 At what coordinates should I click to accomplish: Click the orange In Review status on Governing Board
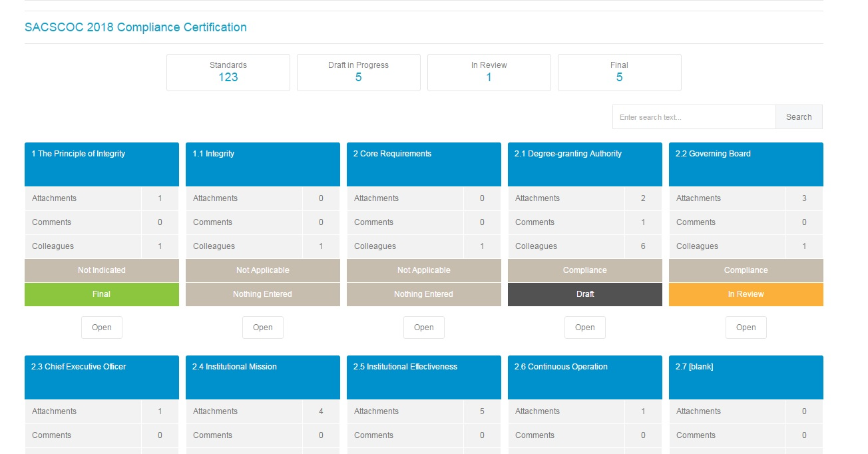click(746, 294)
